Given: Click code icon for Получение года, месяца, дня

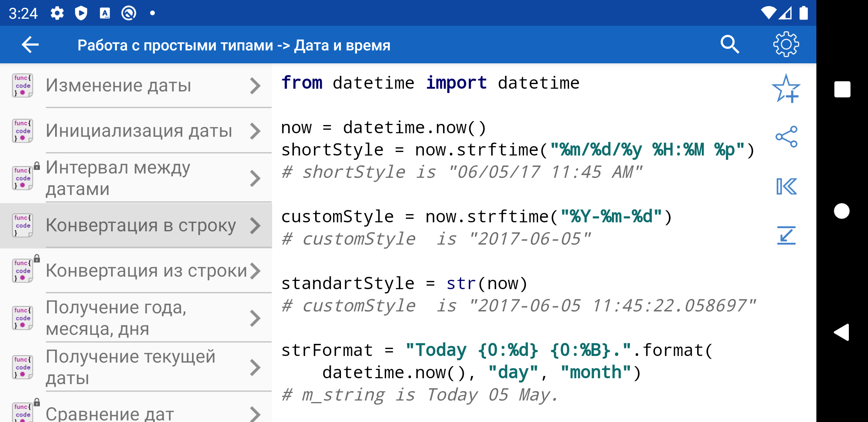Looking at the screenshot, I should (x=22, y=318).
